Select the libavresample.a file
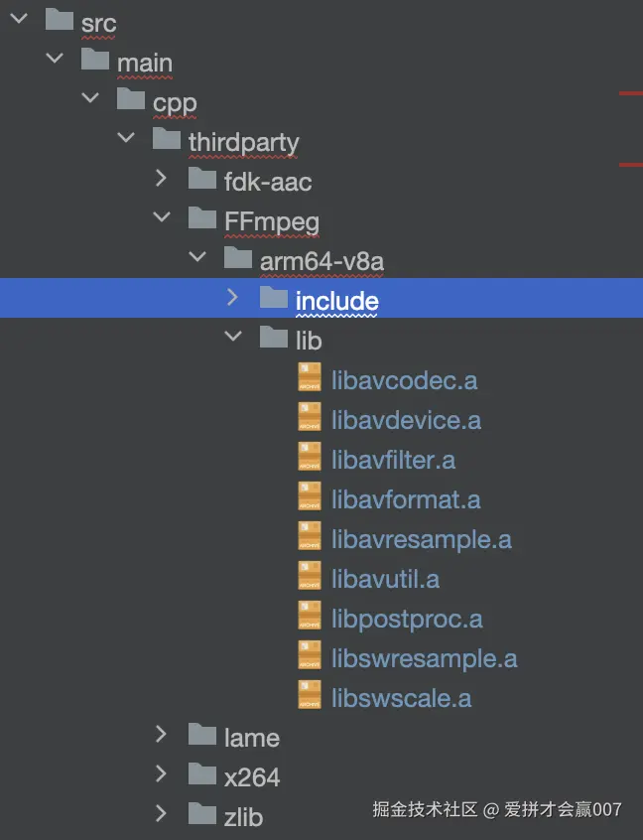The height and width of the screenshot is (840, 643). tap(422, 539)
